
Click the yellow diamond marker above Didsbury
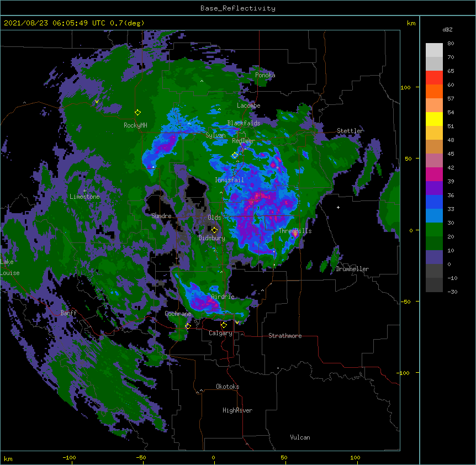point(214,230)
